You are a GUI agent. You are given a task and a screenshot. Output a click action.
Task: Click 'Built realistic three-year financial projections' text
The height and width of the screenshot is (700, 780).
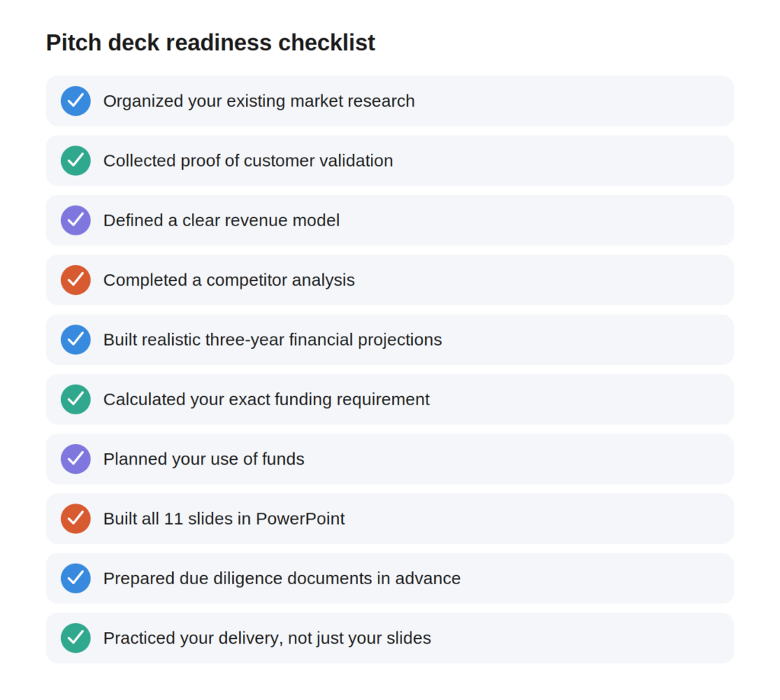pyautogui.click(x=273, y=340)
